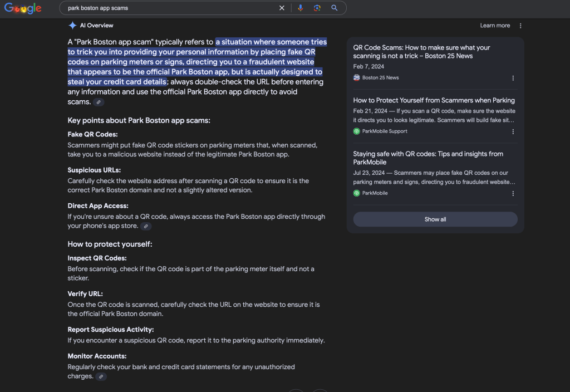Click the Boston 25 News source favicon

pos(357,78)
